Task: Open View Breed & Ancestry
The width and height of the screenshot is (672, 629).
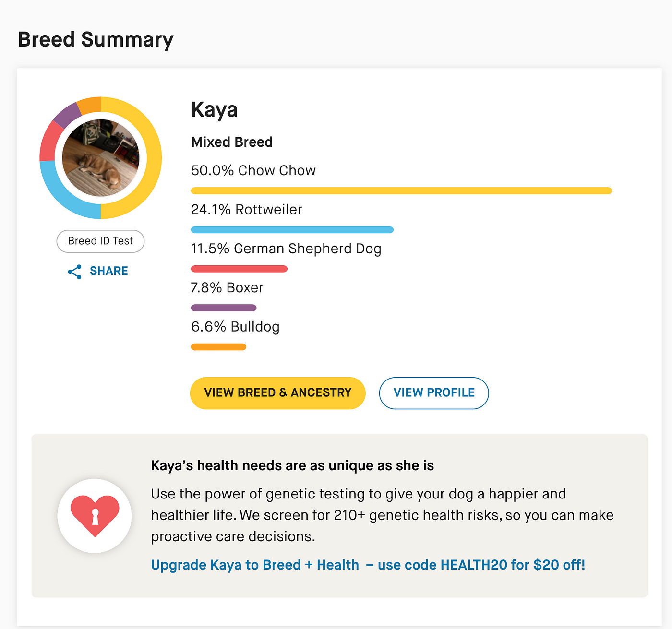Action: click(x=278, y=393)
